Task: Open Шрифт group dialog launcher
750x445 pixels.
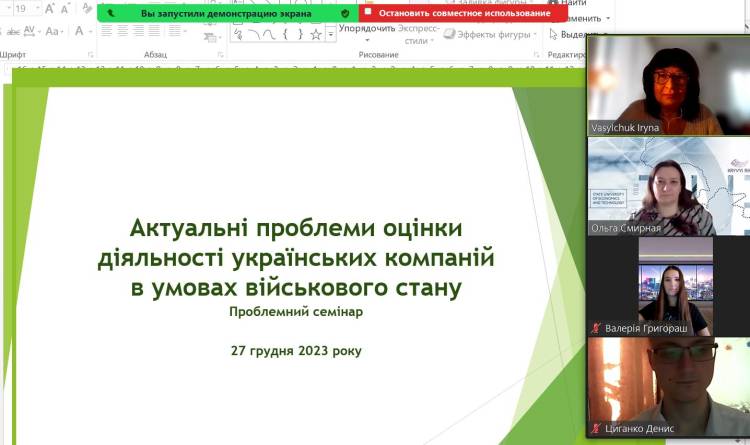Action: coord(90,55)
